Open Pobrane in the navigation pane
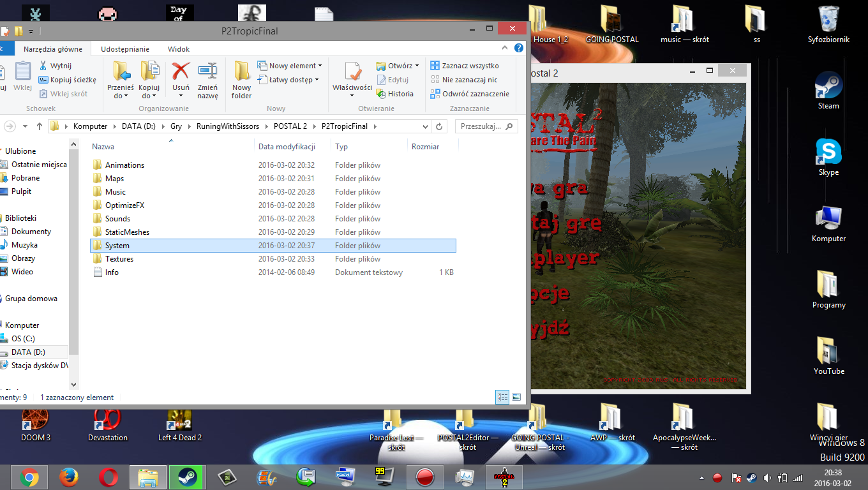868x490 pixels. [x=26, y=178]
